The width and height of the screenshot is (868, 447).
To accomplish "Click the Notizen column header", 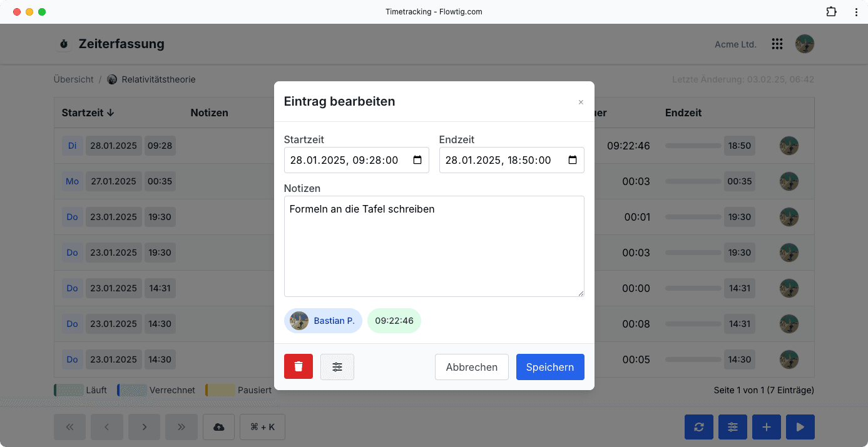I will [209, 113].
